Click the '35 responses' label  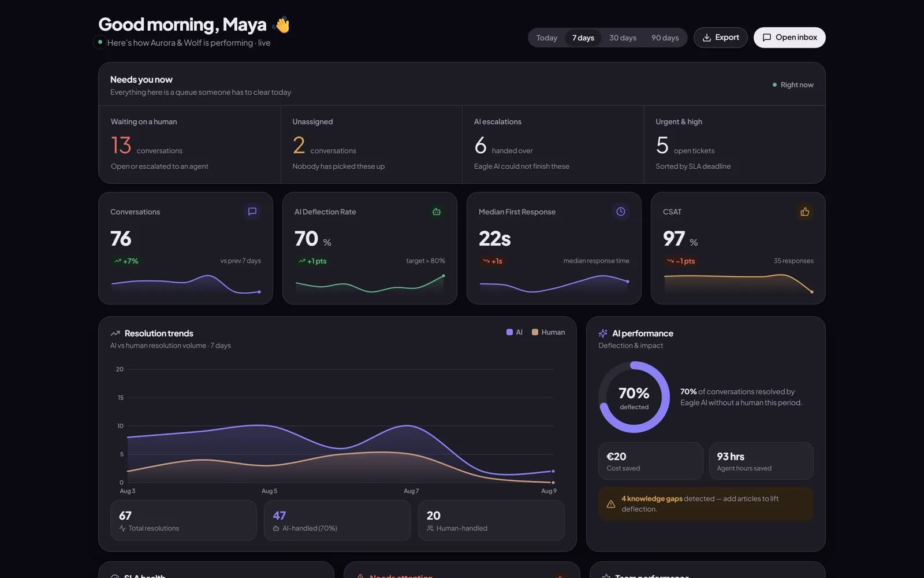[793, 261]
